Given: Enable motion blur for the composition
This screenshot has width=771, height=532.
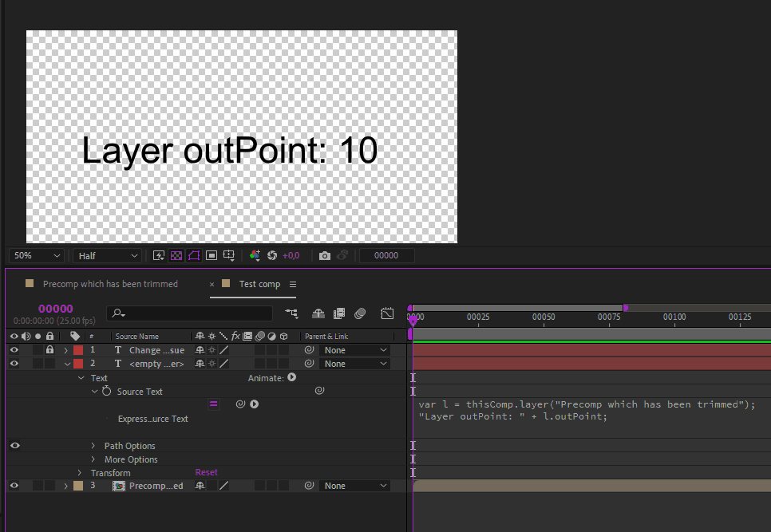Looking at the screenshot, I should (360, 313).
